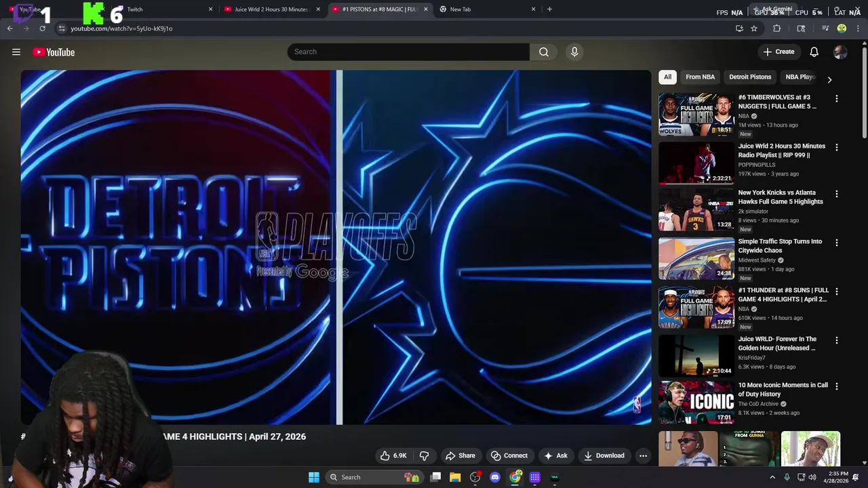
Task: Open 10 More Iconic Moments title link
Action: pos(783,390)
